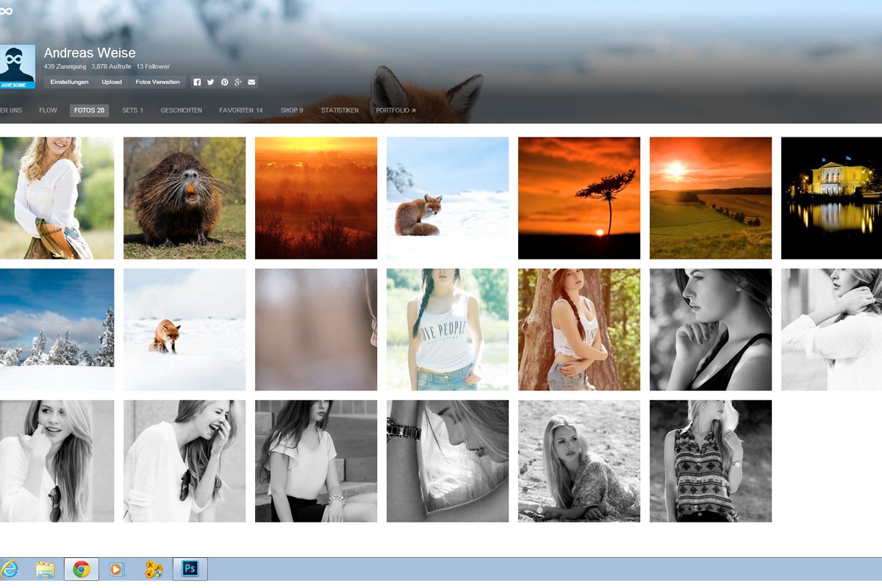Go to the Favoriten 14 tab

[x=240, y=111]
